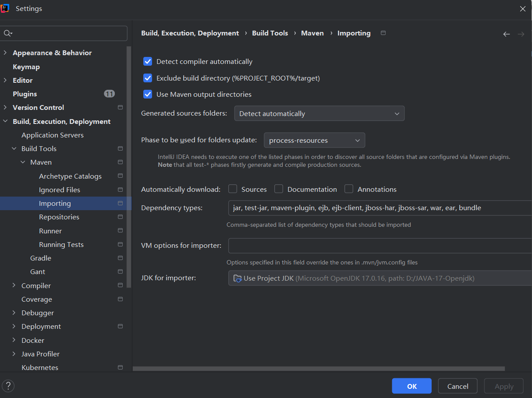Screen dimensions: 532x398
Task: Click project-level icon beside Deployment
Action: (x=120, y=326)
